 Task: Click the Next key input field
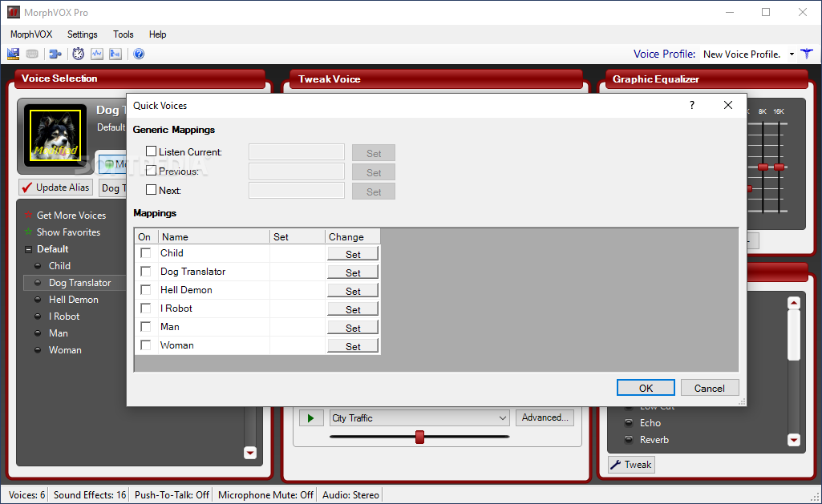pos(297,190)
